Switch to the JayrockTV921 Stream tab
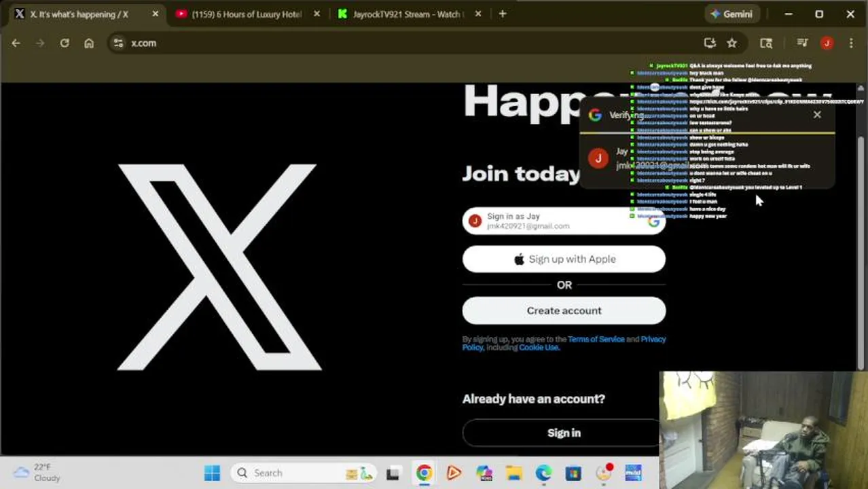Screen dimensions: 868x489 point(408,14)
